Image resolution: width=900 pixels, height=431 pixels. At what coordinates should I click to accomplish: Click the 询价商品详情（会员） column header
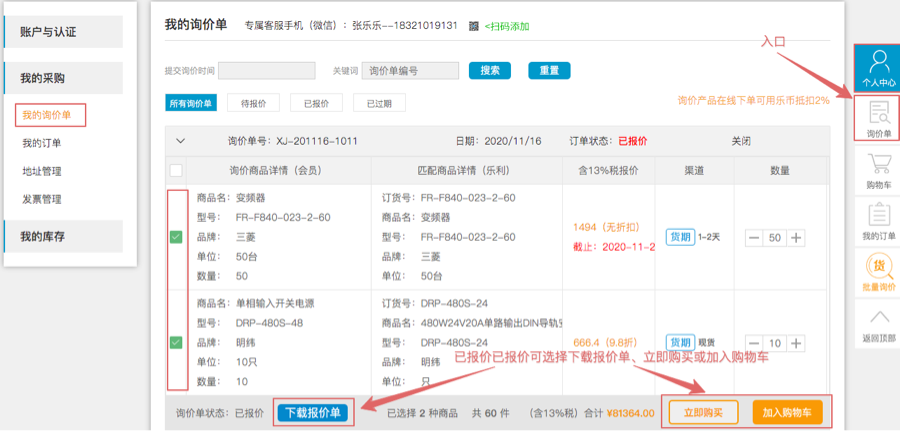tap(276, 170)
